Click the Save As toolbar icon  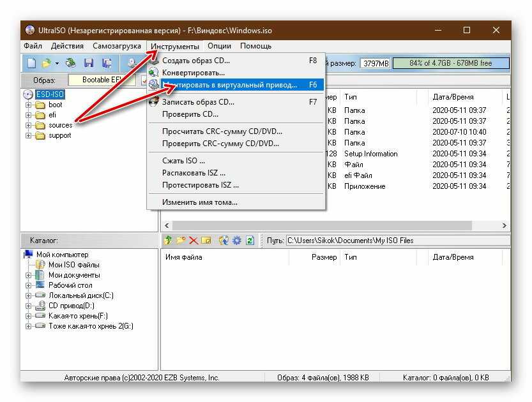[x=107, y=63]
